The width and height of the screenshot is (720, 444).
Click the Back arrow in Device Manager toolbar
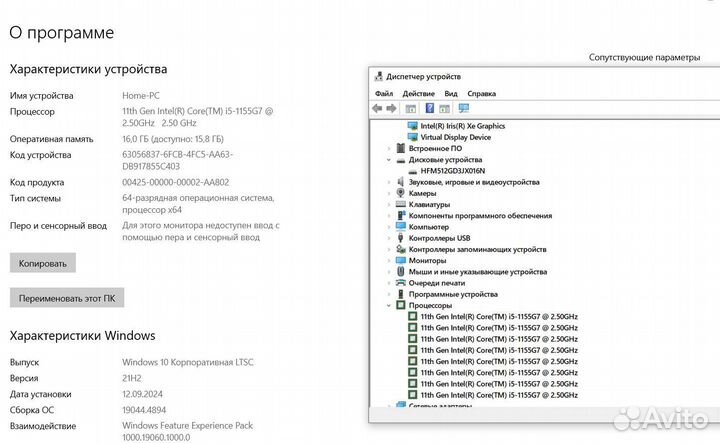pyautogui.click(x=377, y=108)
